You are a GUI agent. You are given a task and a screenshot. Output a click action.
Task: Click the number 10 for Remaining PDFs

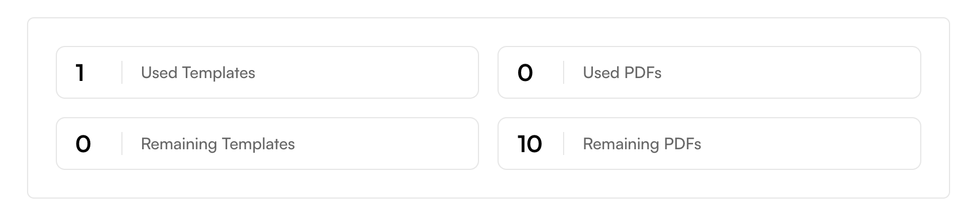pos(530,144)
